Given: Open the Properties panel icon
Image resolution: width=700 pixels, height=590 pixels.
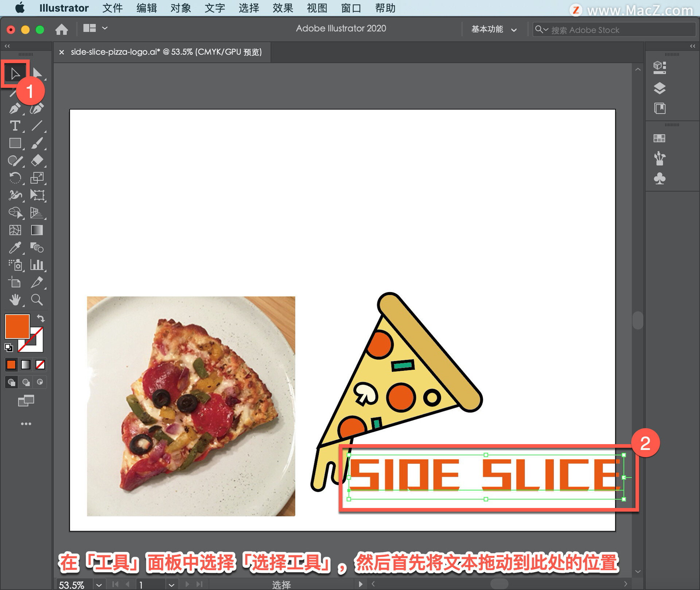Looking at the screenshot, I should coord(660,67).
